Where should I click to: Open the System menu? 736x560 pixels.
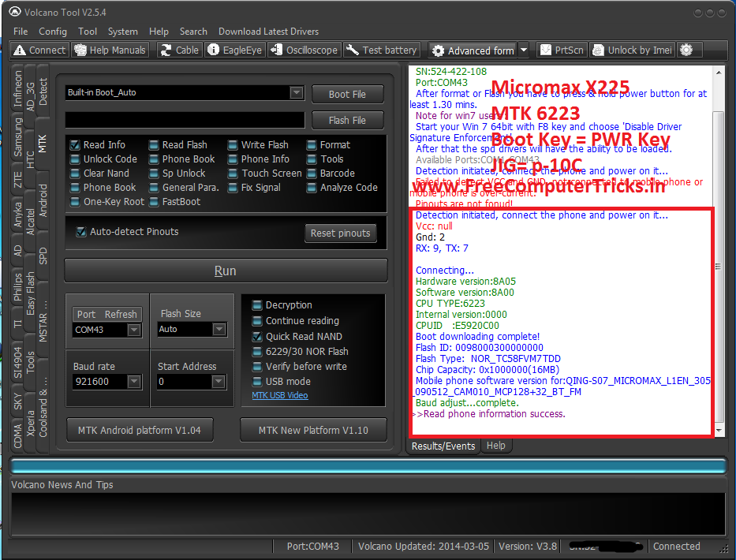(x=122, y=32)
